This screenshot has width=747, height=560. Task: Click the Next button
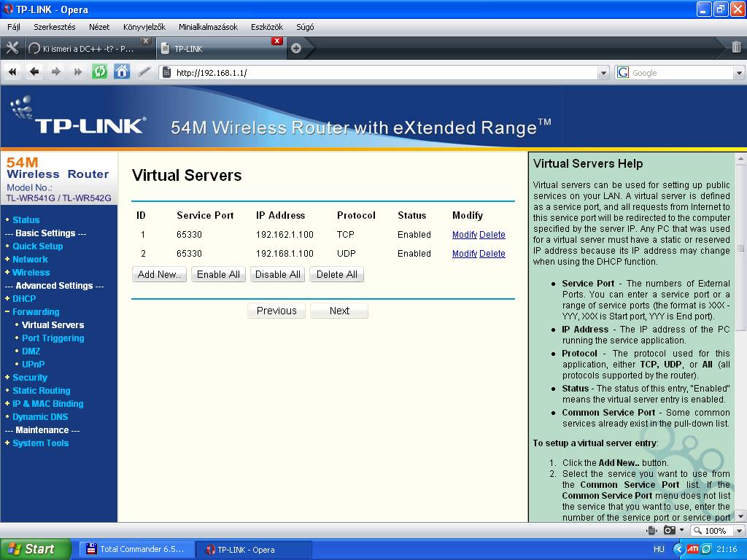pos(339,311)
